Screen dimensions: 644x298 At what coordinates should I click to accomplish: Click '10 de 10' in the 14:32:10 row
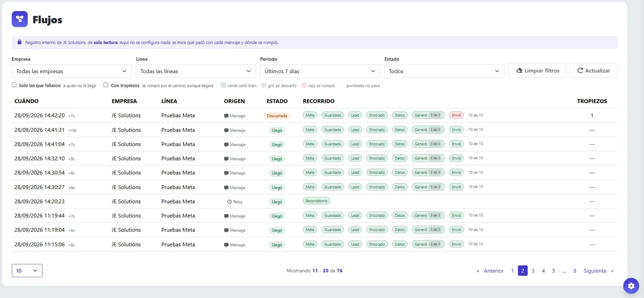tap(476, 158)
